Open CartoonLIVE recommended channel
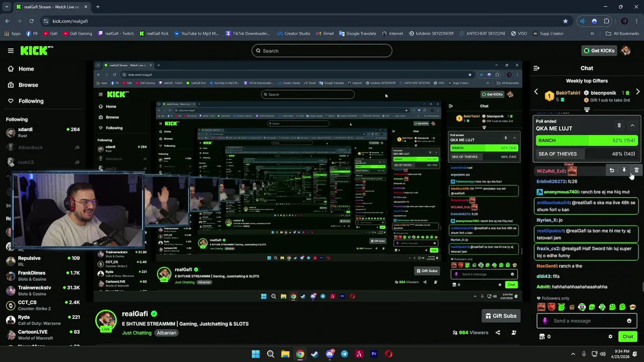Image resolution: width=644 pixels, height=362 pixels. pyautogui.click(x=43, y=335)
